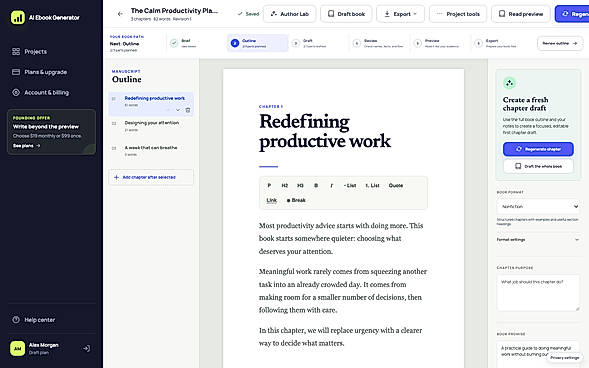Click the paragraph starting 'Most productivity advice'

click(341, 238)
